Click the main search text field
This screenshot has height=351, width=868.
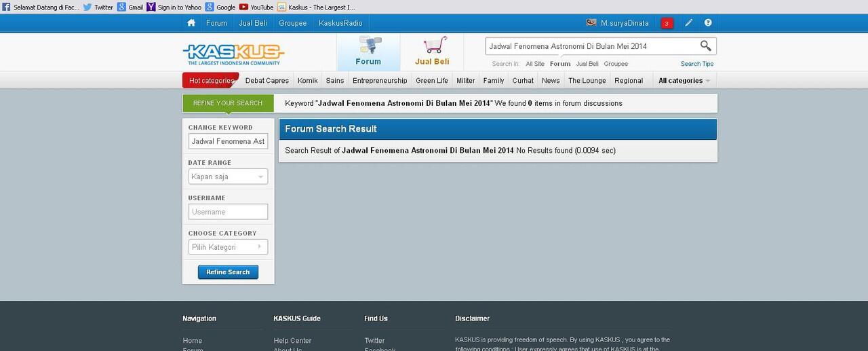591,46
